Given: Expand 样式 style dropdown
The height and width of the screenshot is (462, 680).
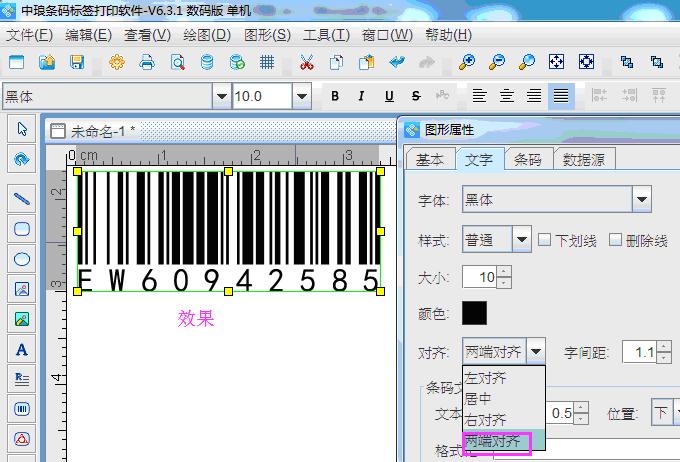Looking at the screenshot, I should coord(522,239).
